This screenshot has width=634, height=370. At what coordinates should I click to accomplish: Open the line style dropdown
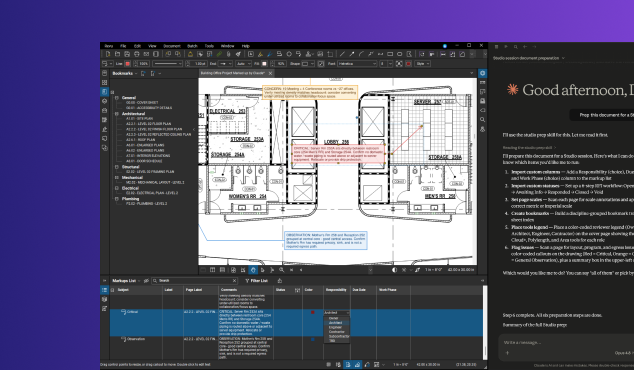click(167, 64)
